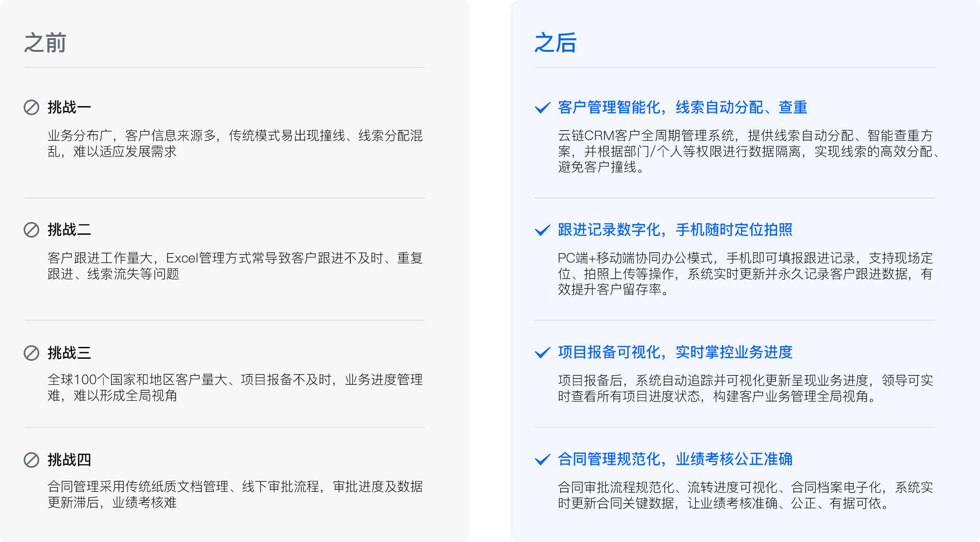The image size is (980, 542).
Task: Click the prohibition icon beside 挑战三
Action: click(x=31, y=353)
